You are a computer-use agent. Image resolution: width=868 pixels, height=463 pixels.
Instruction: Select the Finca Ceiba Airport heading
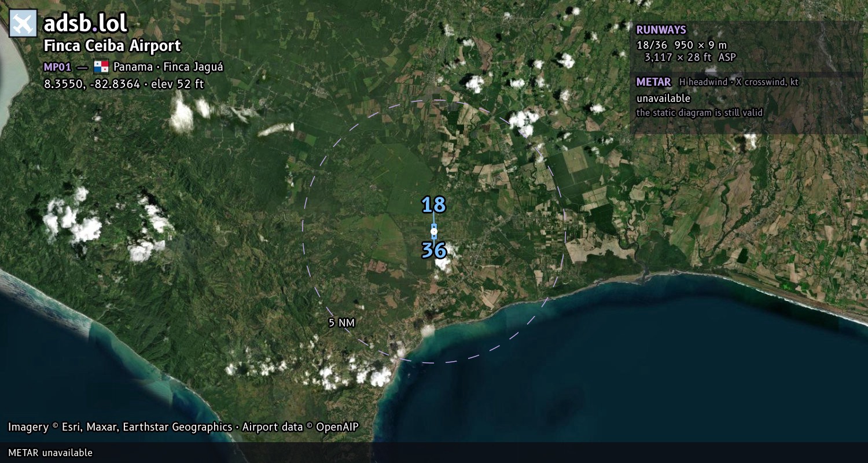click(x=112, y=46)
